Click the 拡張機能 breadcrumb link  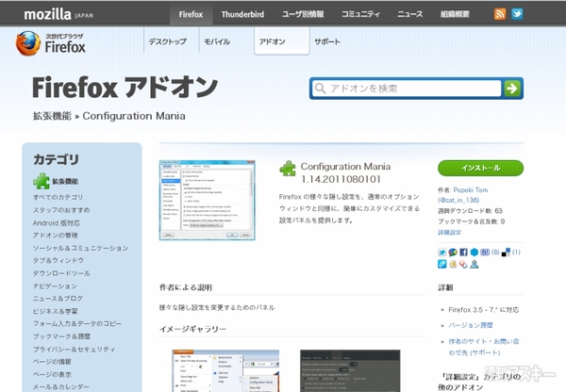(52, 116)
